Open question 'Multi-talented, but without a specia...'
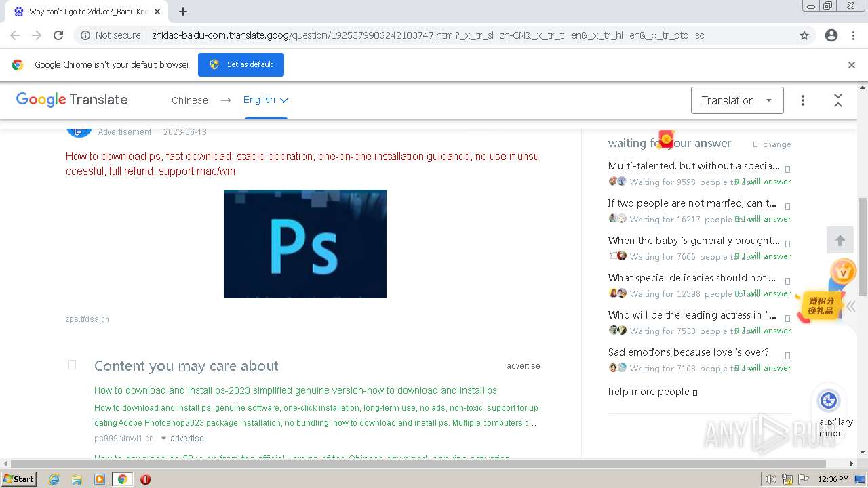The image size is (868, 488). tap(694, 166)
